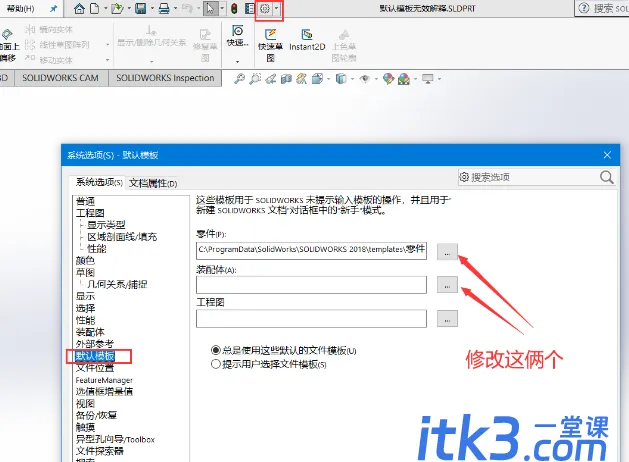Click the Dynamic Annotation Views icon
Viewport: 629px width, 462px height.
[301, 79]
